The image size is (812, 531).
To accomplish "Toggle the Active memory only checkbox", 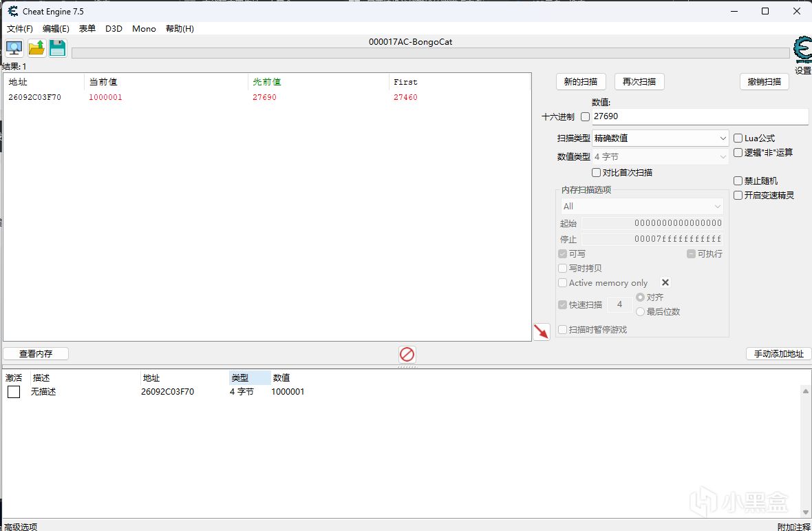I will coord(562,283).
